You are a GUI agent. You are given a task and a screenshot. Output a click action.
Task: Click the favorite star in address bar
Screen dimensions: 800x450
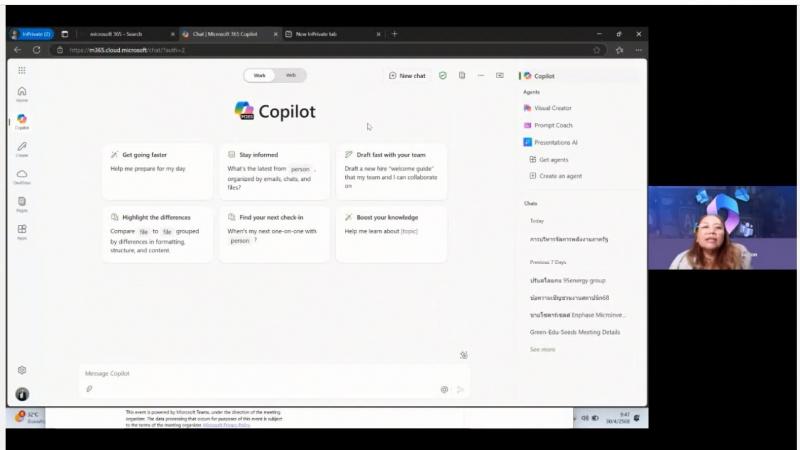click(596, 50)
